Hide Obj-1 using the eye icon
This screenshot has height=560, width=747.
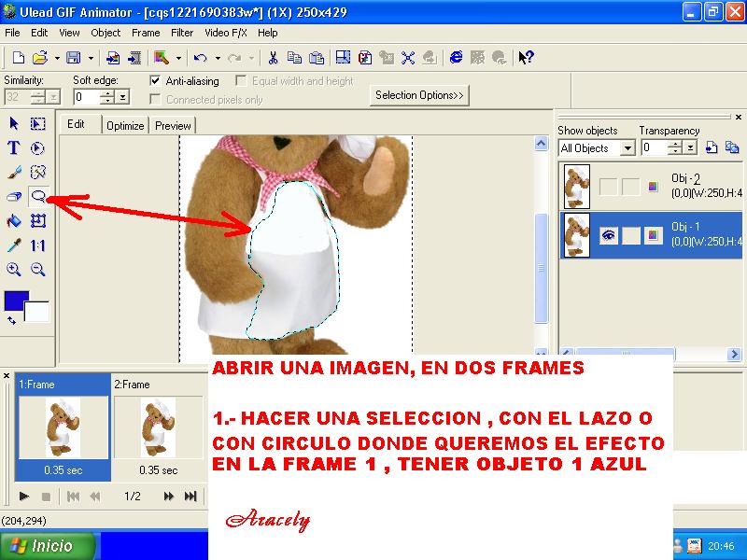pos(609,235)
